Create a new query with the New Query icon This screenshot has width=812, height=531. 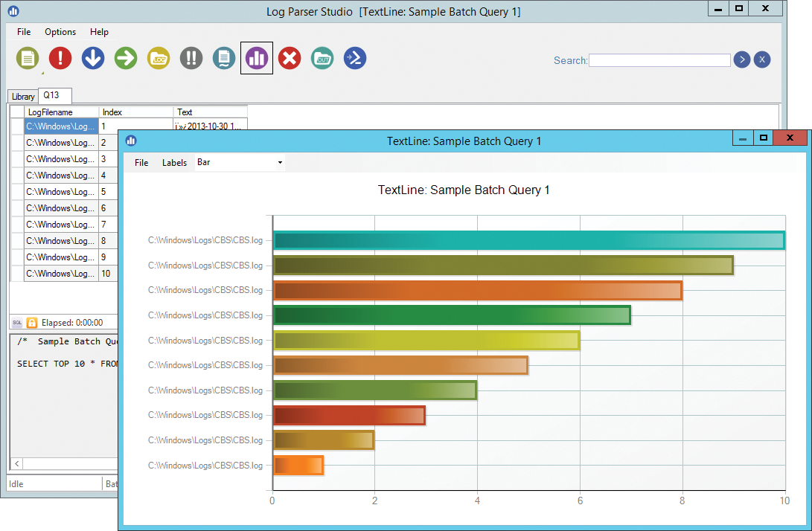coord(28,58)
